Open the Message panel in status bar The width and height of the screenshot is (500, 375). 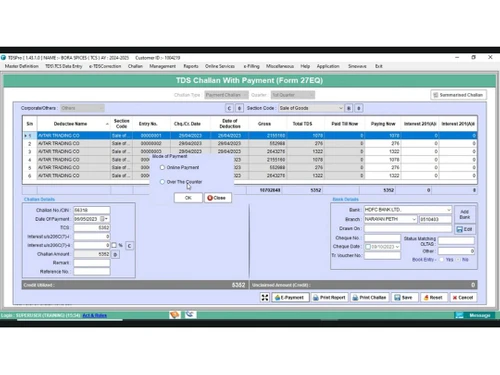(474, 315)
